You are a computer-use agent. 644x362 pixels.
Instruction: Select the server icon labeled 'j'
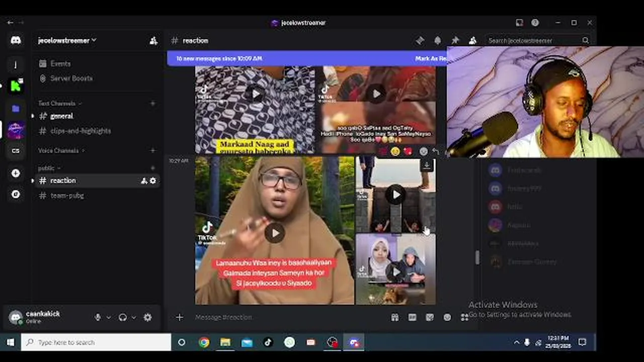[16, 64]
